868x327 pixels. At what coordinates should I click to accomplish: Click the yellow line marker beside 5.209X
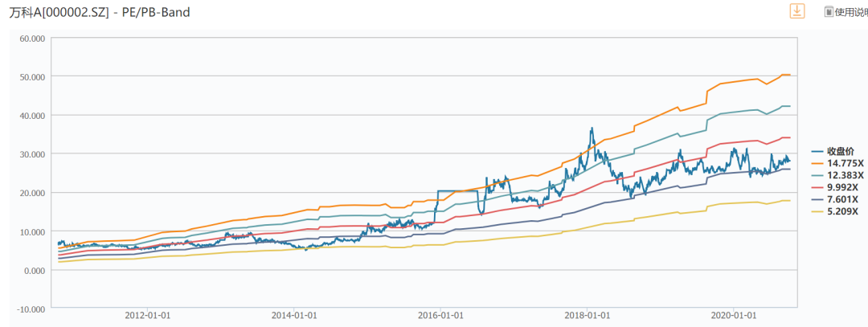point(817,211)
